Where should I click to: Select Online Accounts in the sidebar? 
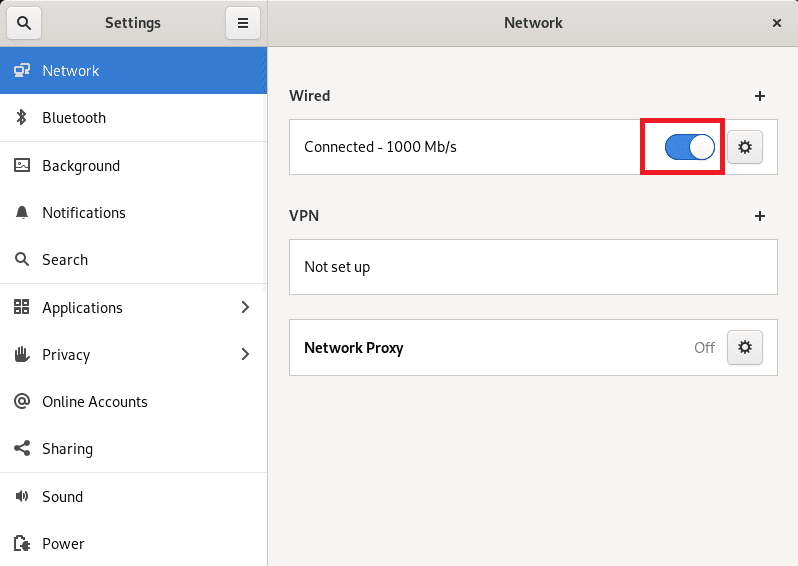click(x=95, y=402)
